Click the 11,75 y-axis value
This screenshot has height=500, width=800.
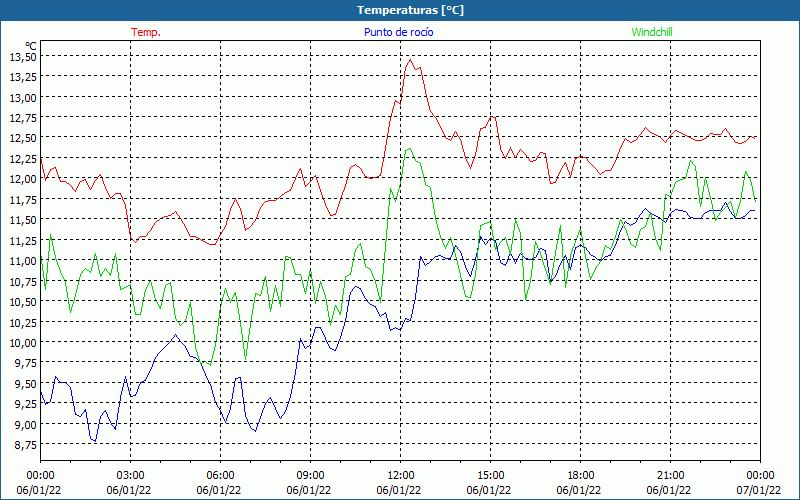pyautogui.click(x=23, y=199)
